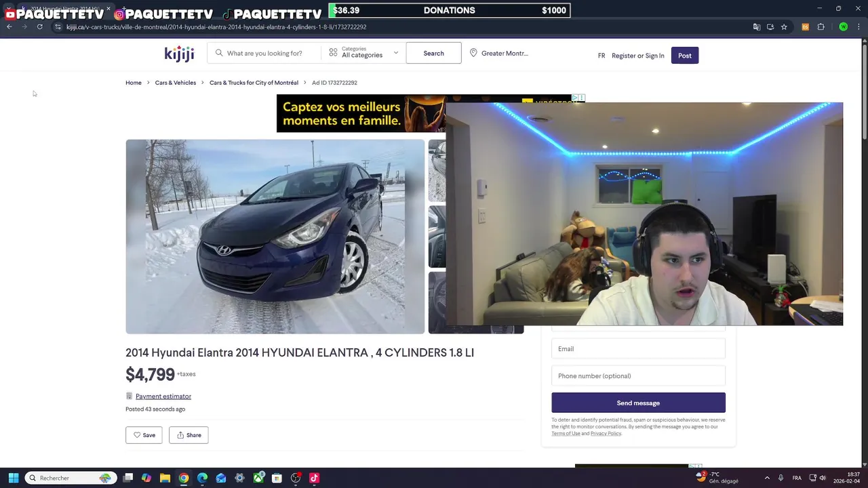Switch to the 2014 Hyundai Elantra tab
Image resolution: width=868 pixels, height=488 pixels.
tap(64, 8)
